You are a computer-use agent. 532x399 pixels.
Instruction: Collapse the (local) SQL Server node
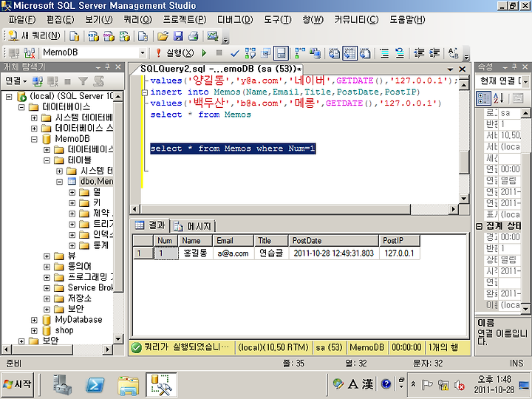coord(9,97)
